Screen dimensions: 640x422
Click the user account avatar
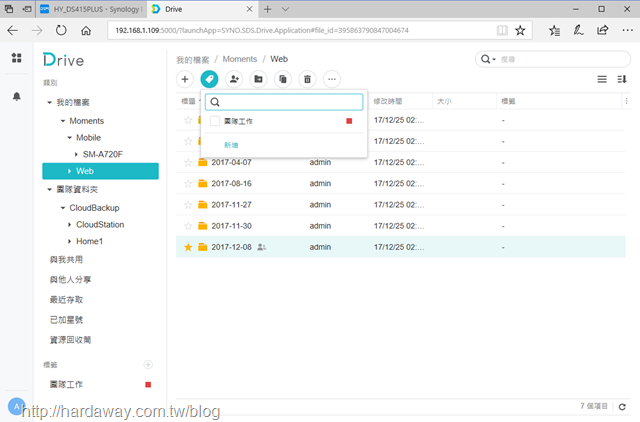16,406
